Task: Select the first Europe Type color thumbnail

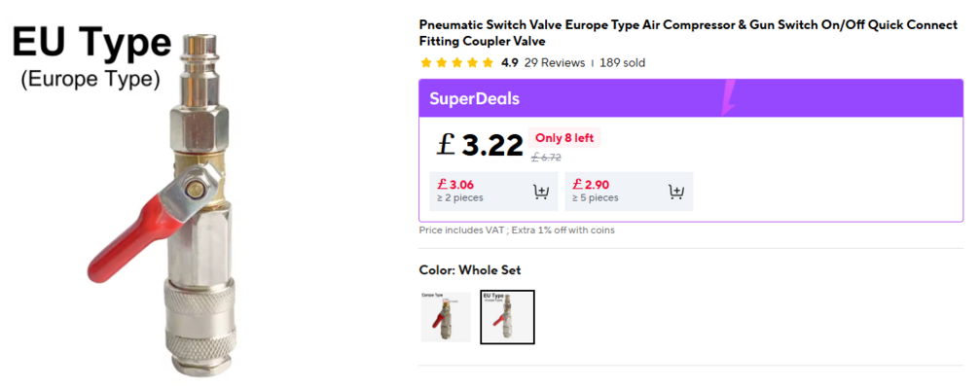Action: (x=446, y=316)
